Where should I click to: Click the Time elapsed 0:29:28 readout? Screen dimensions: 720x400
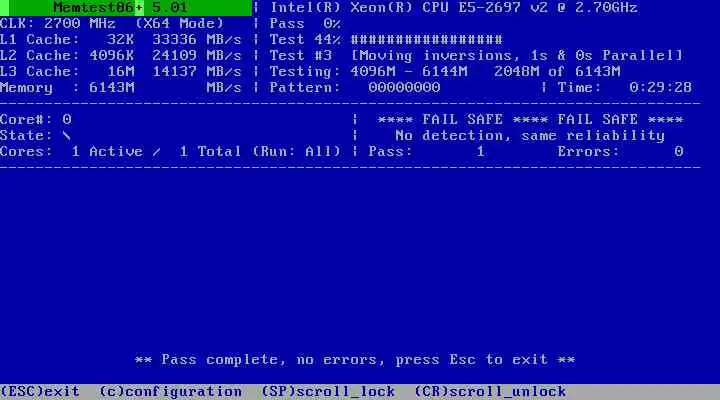click(x=660, y=87)
